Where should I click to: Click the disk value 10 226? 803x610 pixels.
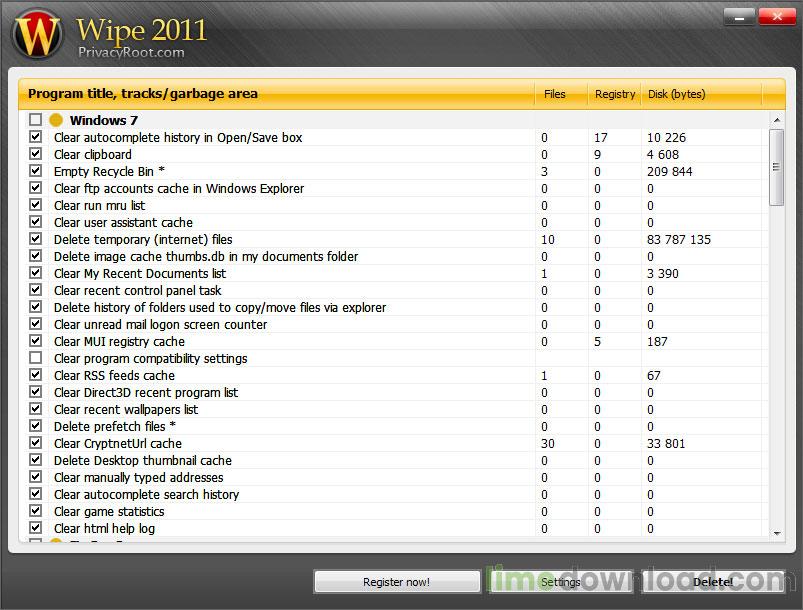point(666,137)
